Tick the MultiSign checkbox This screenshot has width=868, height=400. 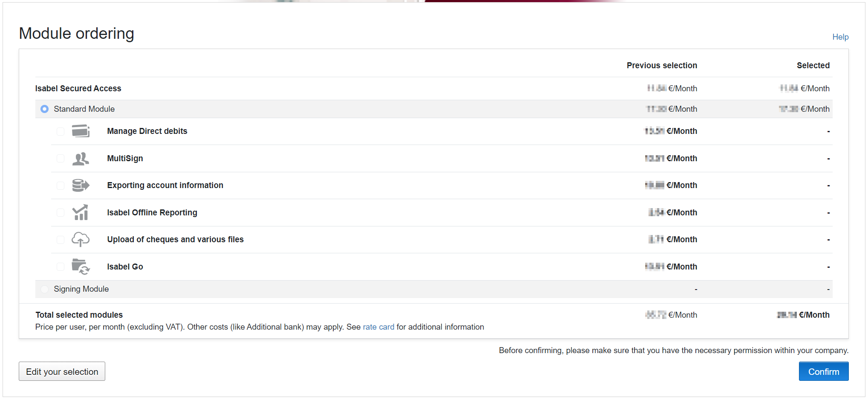coord(61,159)
